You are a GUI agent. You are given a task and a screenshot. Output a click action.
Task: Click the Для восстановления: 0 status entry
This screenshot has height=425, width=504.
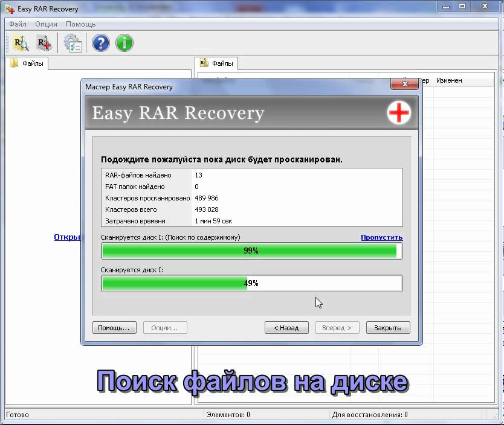coord(370,415)
